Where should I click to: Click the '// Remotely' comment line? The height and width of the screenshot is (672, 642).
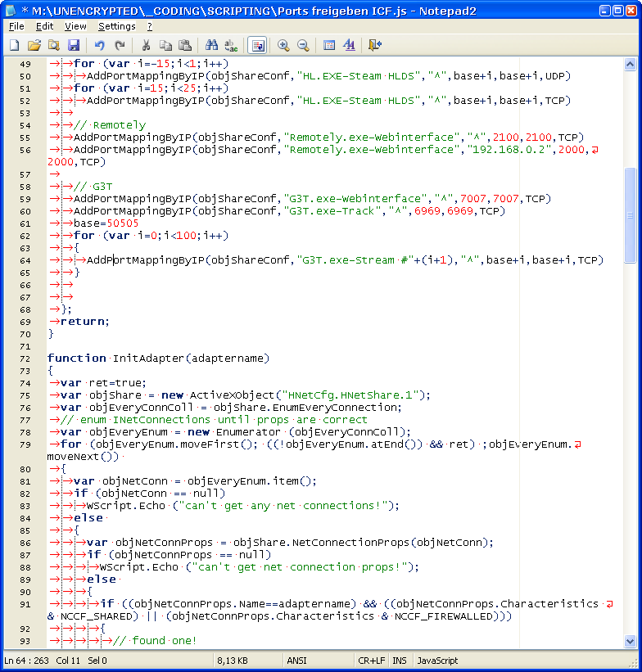[x=110, y=125]
